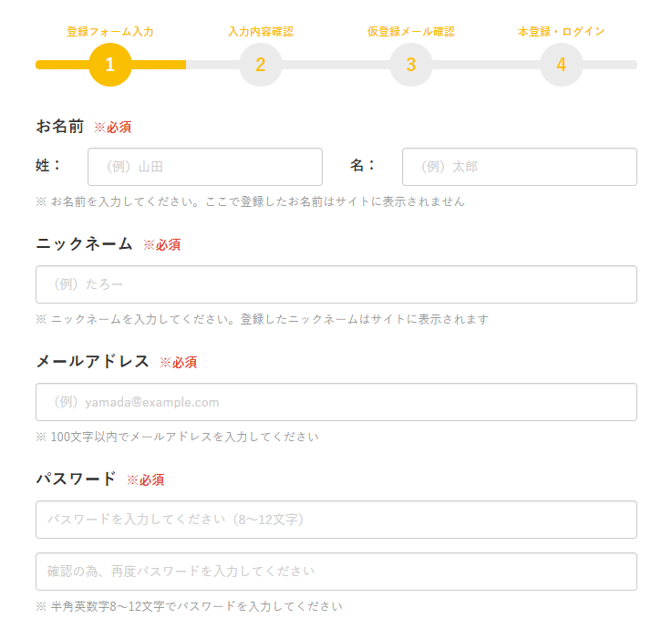The height and width of the screenshot is (639, 672).
Task: Click the パスワード entry field
Action: [336, 520]
